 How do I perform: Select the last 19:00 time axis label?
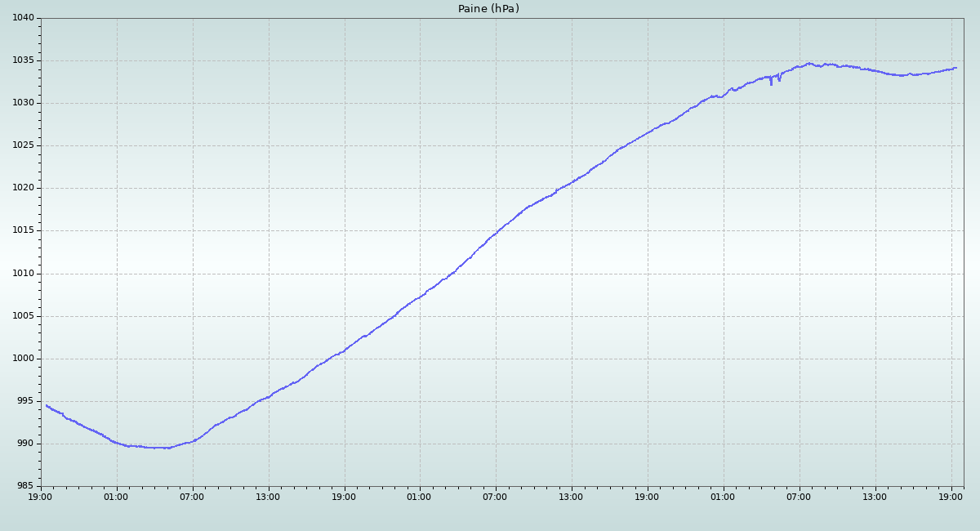951,497
